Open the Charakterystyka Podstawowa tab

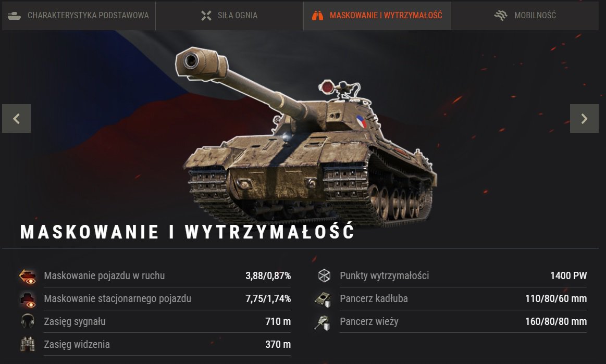pyautogui.click(x=79, y=16)
